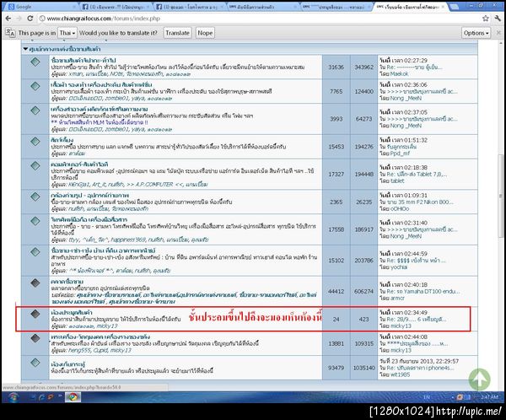The height and width of the screenshot is (420, 506).
Task: Click the post count 606274
Action: click(x=363, y=291)
